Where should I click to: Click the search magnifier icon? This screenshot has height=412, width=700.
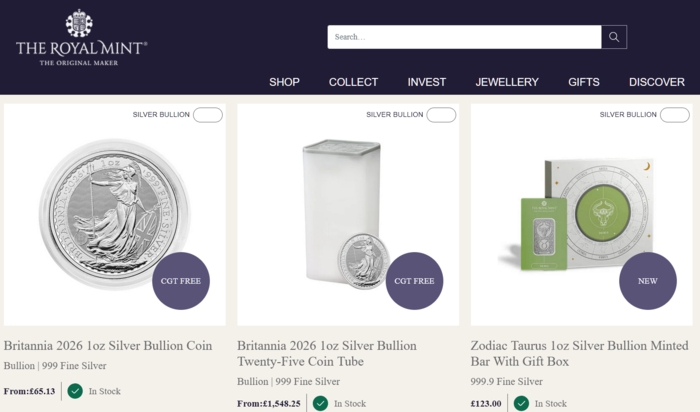click(614, 37)
